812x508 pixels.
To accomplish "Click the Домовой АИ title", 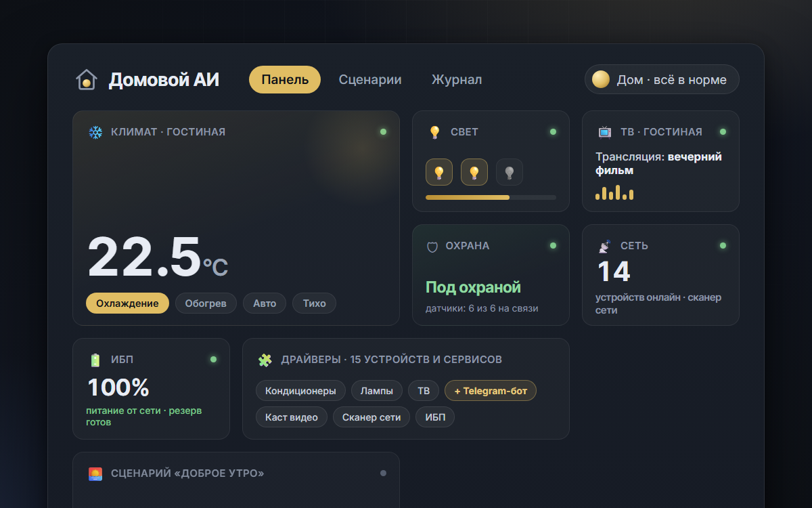I will (164, 79).
